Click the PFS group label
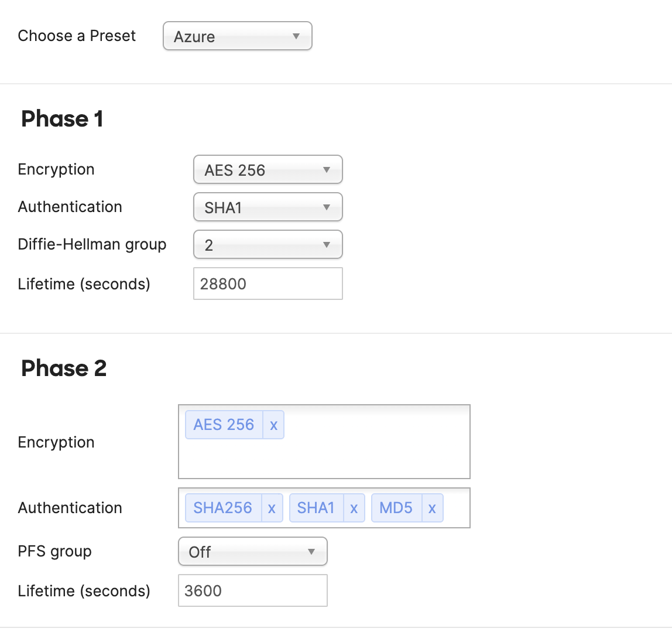Screen dimensions: 672x642 click(x=55, y=552)
